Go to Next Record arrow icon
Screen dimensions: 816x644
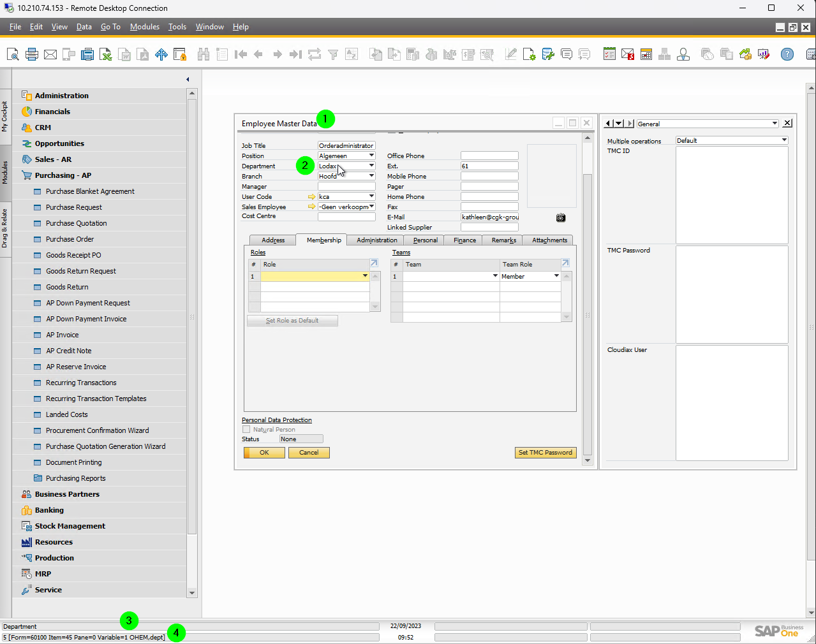click(x=277, y=54)
